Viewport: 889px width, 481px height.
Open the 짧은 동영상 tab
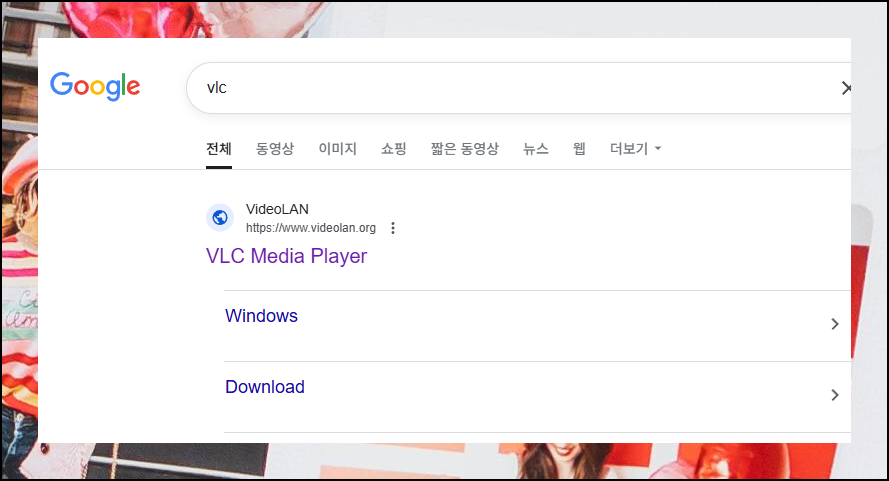(464, 149)
